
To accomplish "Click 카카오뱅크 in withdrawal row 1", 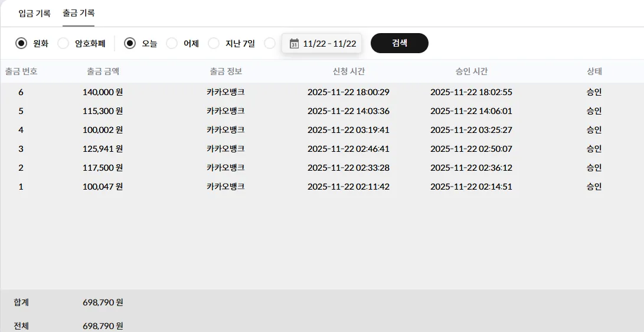I will pos(225,186).
